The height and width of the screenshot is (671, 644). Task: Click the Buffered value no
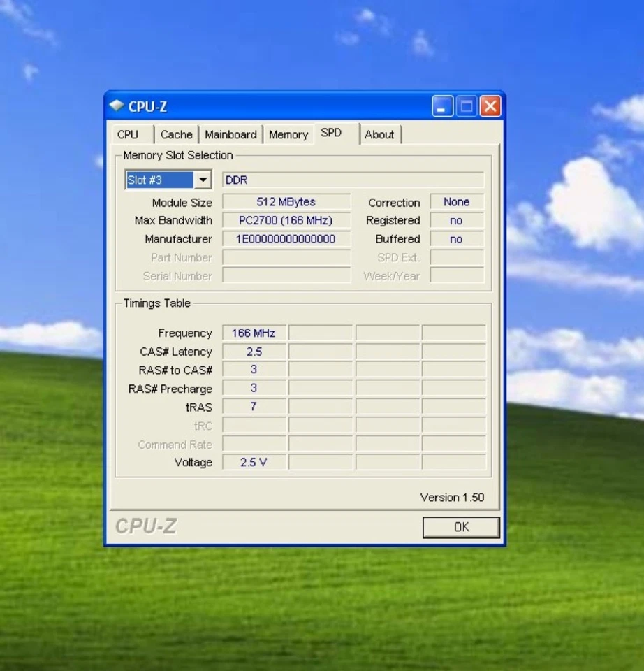[457, 239]
